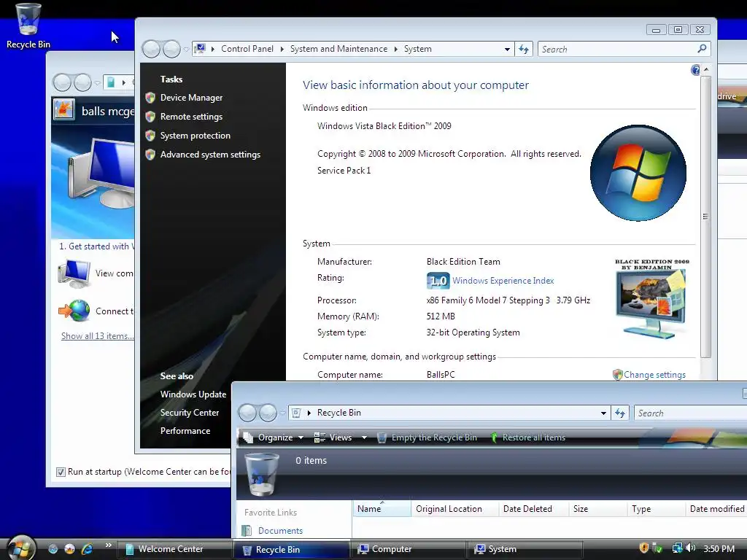Screen dimensions: 747x560
Task: Click the scroll up arrow in System window
Action: 706,69
